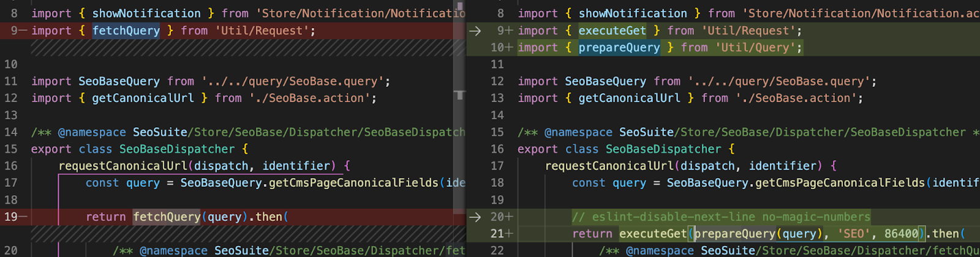Click the change marker on the center scrollbar
Image resolution: width=980 pixels, height=257 pixels.
tap(459, 95)
